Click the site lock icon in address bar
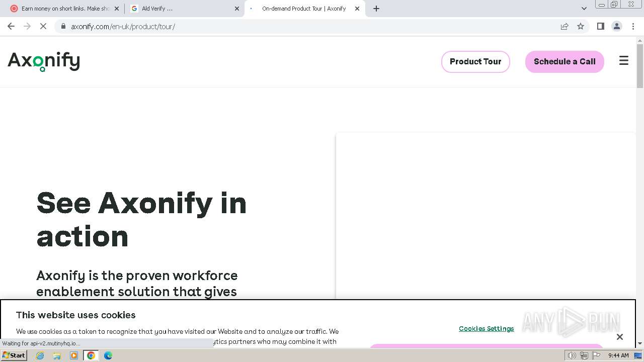644x362 pixels. (x=63, y=26)
